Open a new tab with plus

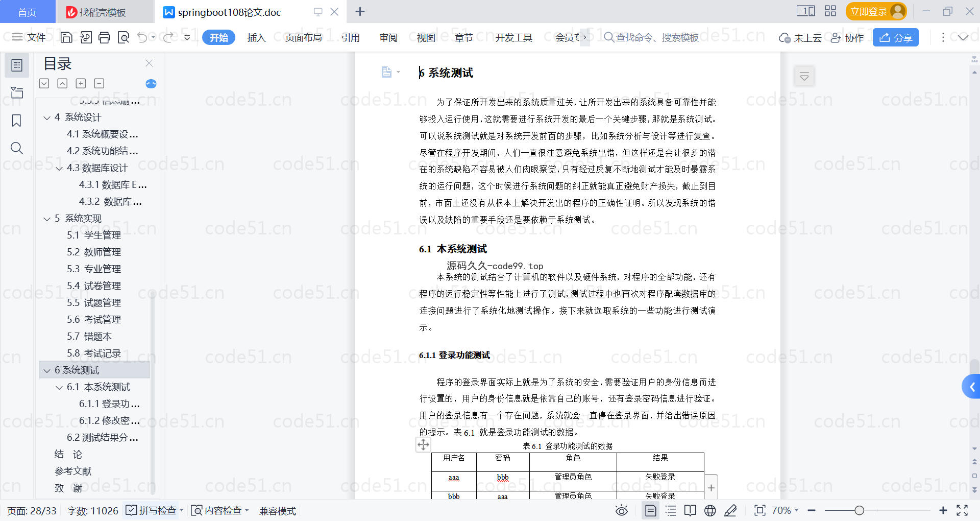(360, 11)
